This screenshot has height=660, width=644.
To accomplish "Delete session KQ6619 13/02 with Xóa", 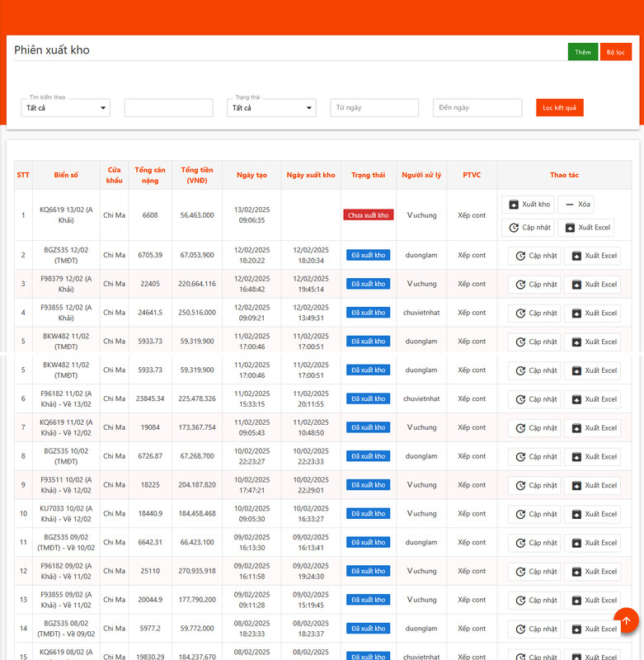I will pos(577,205).
